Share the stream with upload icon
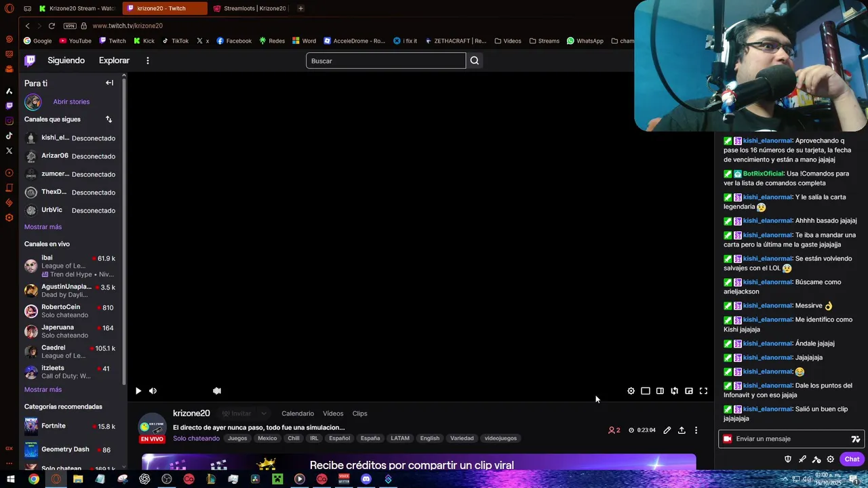 (682, 430)
